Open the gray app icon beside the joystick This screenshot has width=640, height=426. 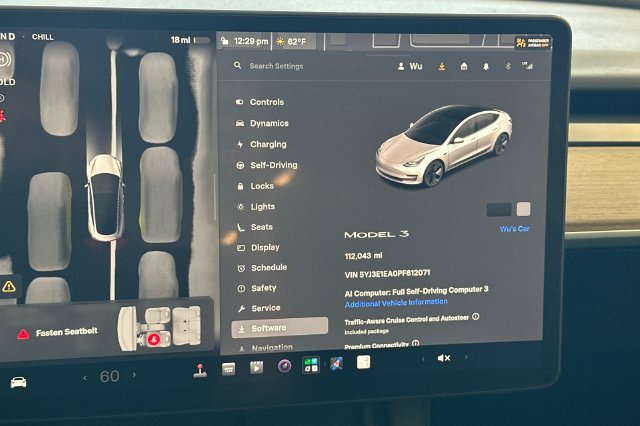[229, 369]
